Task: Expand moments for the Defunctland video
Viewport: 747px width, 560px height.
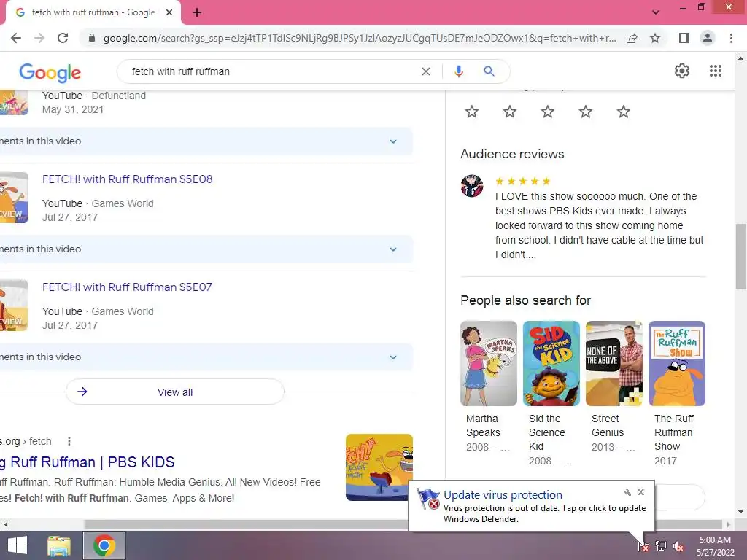Action: click(x=206, y=141)
